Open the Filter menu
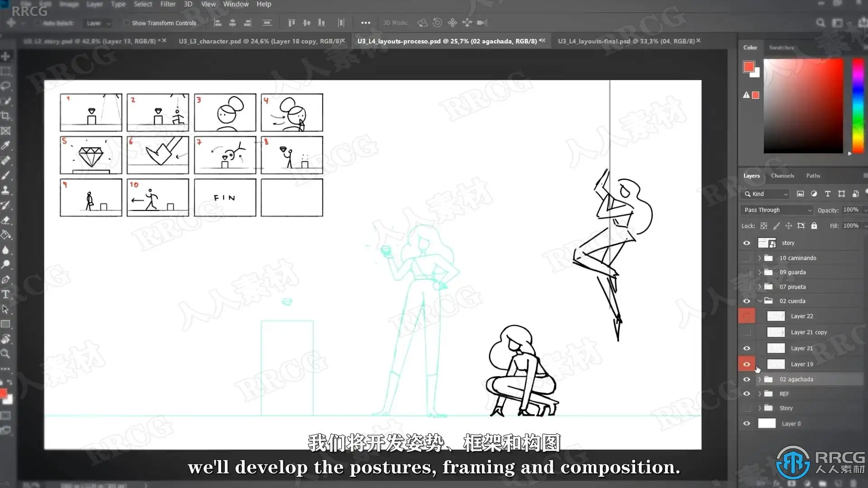The height and width of the screenshot is (488, 868). pos(168,4)
